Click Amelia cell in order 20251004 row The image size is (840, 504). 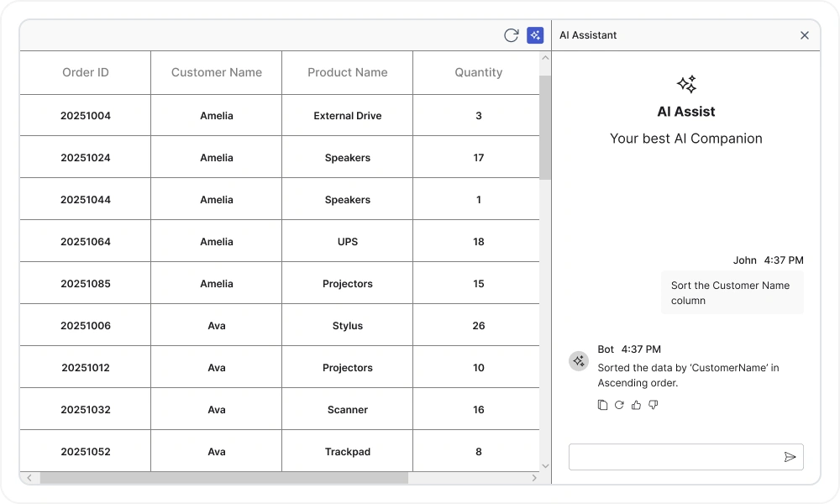tap(217, 116)
